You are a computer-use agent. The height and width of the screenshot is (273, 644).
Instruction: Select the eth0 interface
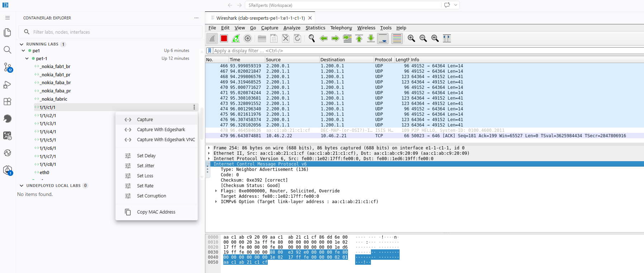tap(44, 173)
